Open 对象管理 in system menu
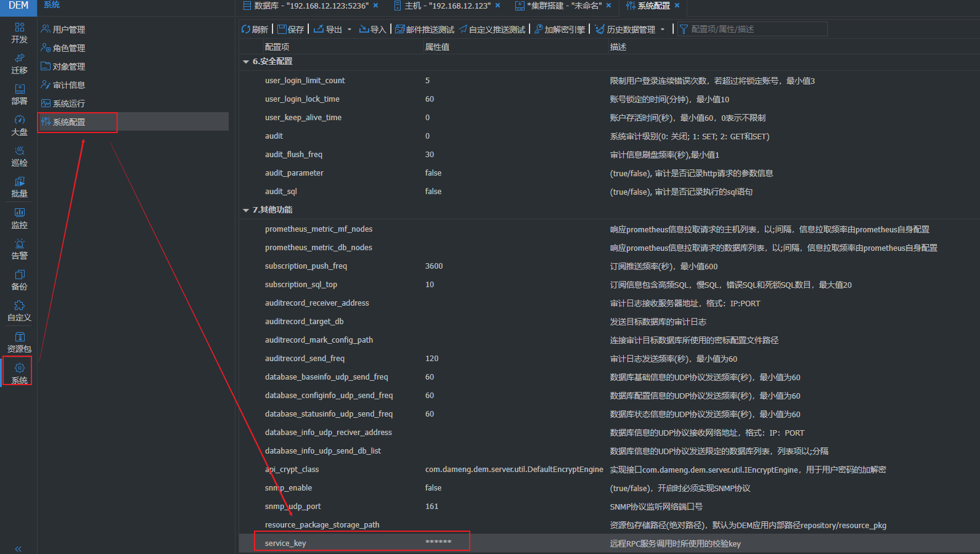The width and height of the screenshot is (980, 554). click(63, 66)
